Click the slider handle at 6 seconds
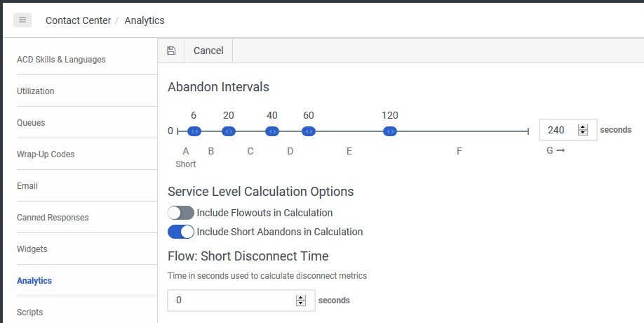The width and height of the screenshot is (644, 323). (194, 131)
